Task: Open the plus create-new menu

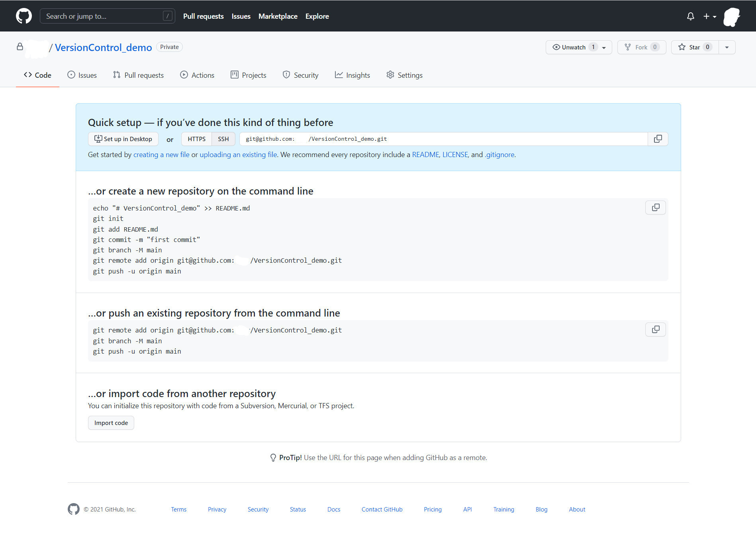Action: tap(710, 16)
